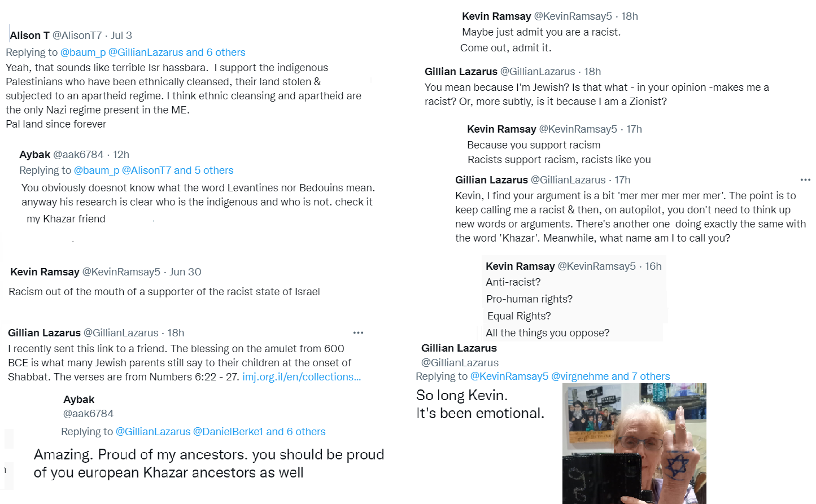Viewport: 816px width, 504px height.
Task: Expand the 'and 5 others' recipients list
Action: pyautogui.click(x=203, y=170)
